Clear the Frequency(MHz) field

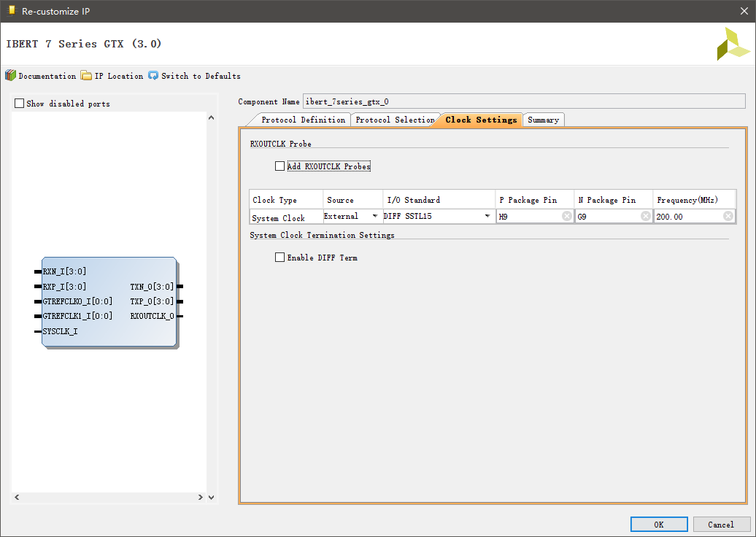point(728,216)
